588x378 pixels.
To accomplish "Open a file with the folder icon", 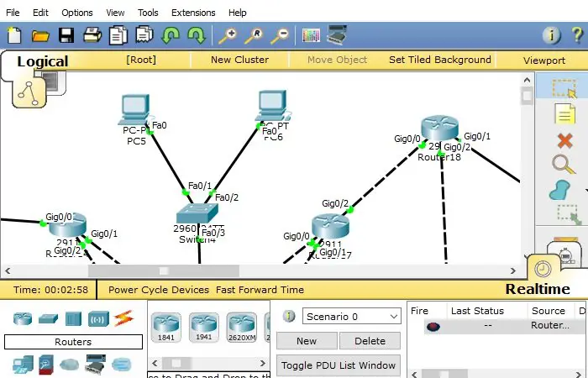I will pos(40,36).
